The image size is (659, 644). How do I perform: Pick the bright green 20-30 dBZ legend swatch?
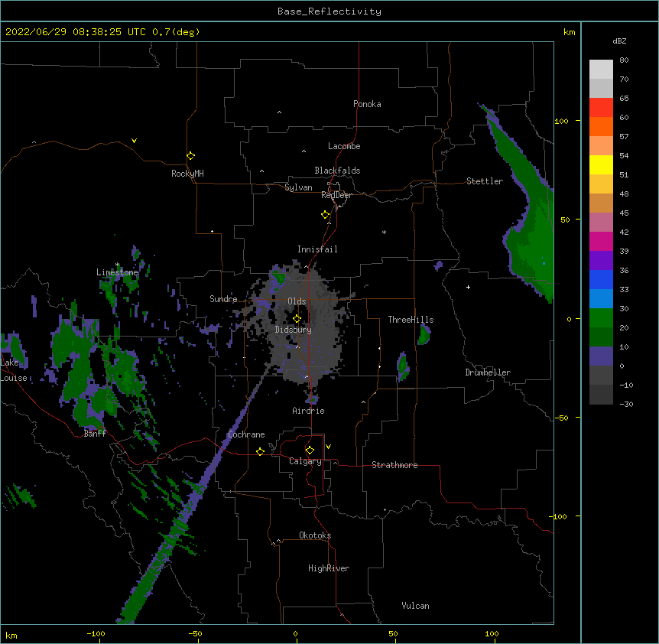[x=601, y=318]
